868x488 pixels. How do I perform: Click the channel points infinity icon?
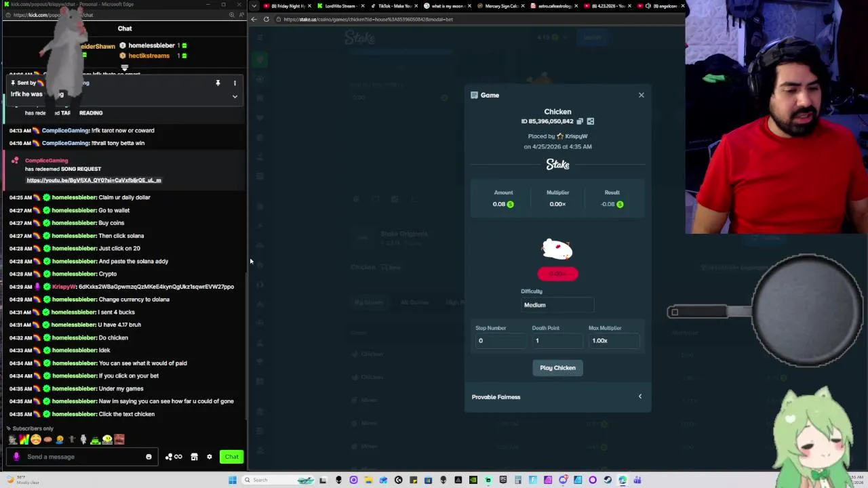[174, 457]
